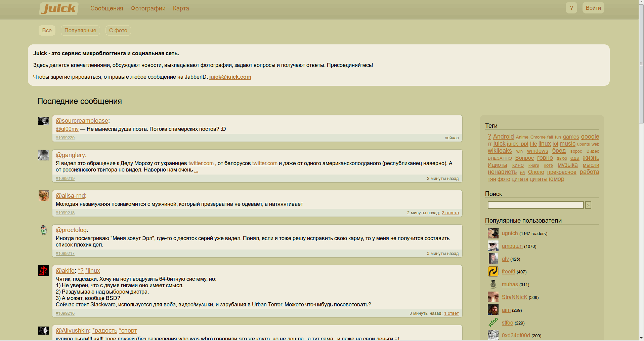Image resolution: width=644 pixels, height=341 pixels.
Task: Click the работа tag in tag cloud
Action: 590,172
